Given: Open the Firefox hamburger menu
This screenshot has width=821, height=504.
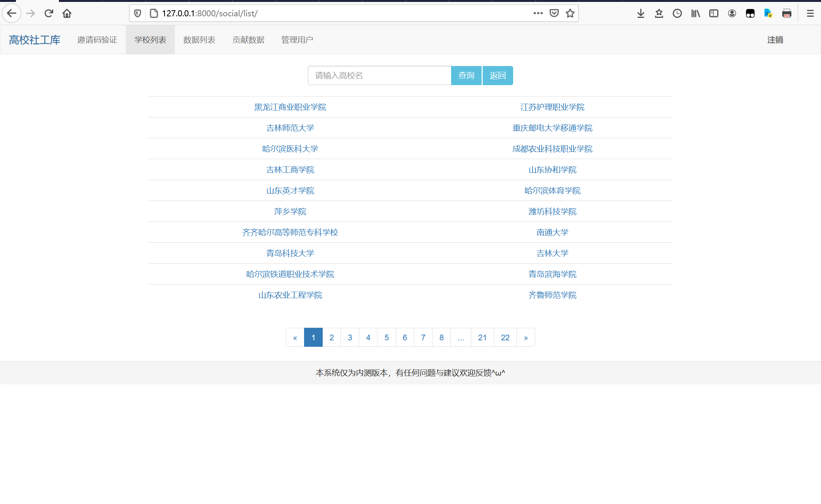Looking at the screenshot, I should (x=810, y=13).
